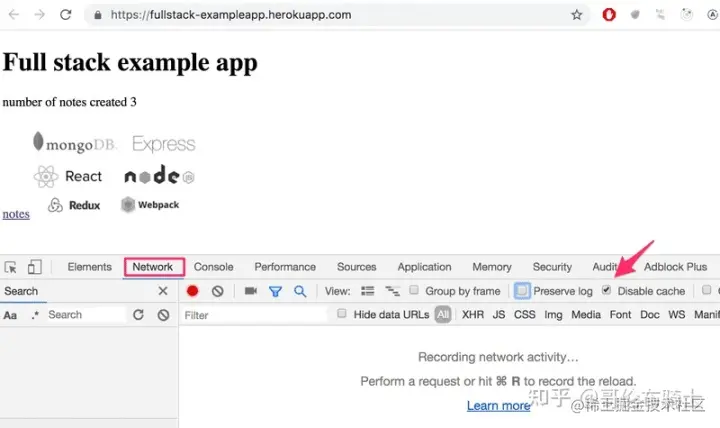
Task: Filter requests by Media
Action: point(586,315)
